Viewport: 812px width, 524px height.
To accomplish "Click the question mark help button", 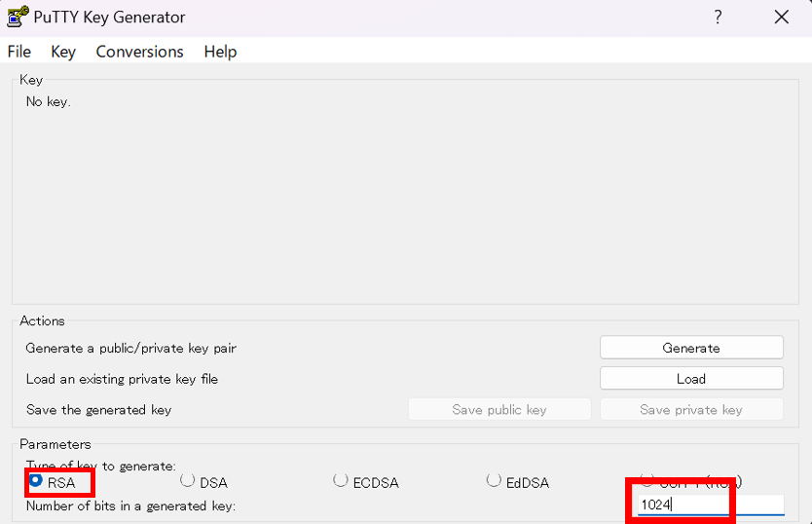I will 718,17.
